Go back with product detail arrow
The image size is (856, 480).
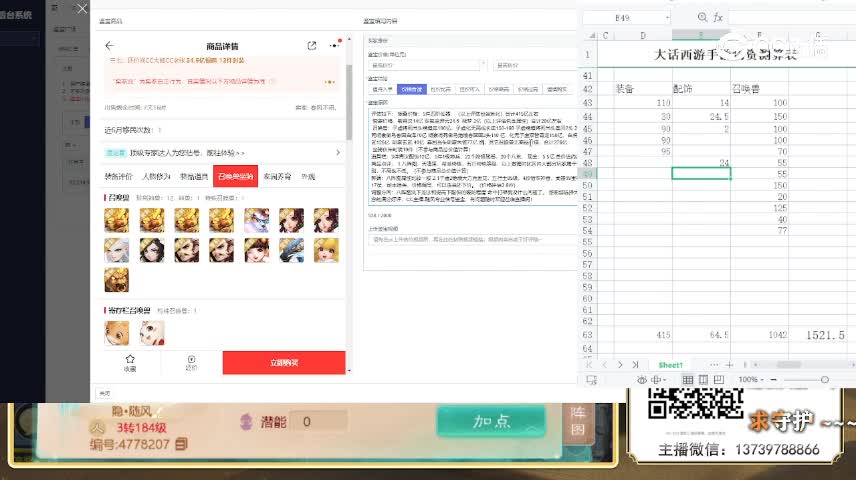(109, 46)
